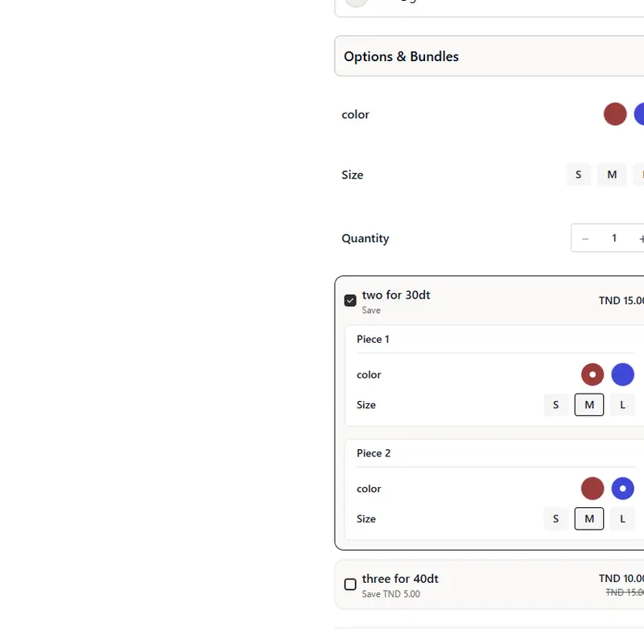644x644 pixels.
Task: Check the 'three for 40dt' bundle checkbox
Action: (350, 584)
